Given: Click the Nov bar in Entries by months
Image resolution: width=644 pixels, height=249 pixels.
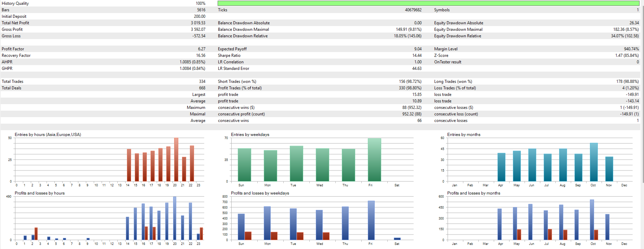Looking at the screenshot, I should coord(609,169).
